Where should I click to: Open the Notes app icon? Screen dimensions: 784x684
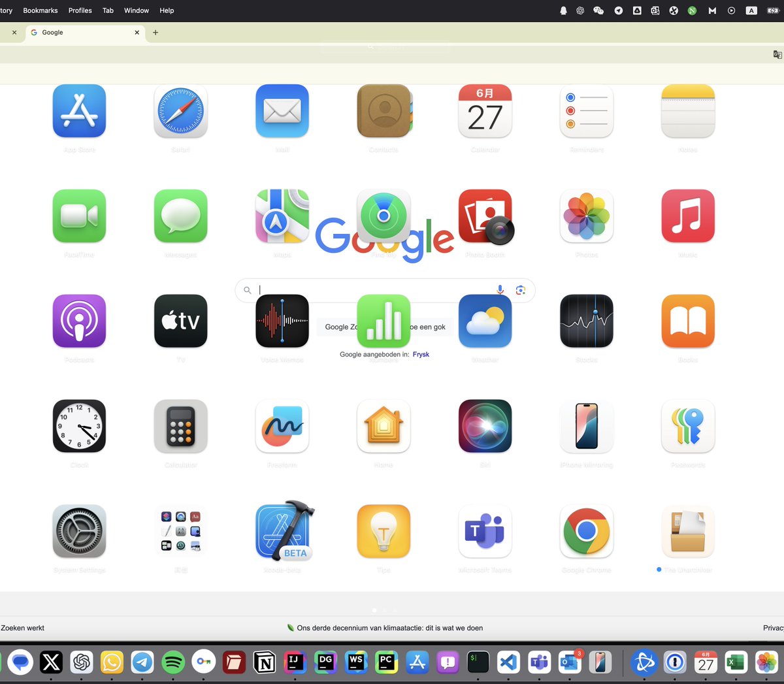[688, 111]
